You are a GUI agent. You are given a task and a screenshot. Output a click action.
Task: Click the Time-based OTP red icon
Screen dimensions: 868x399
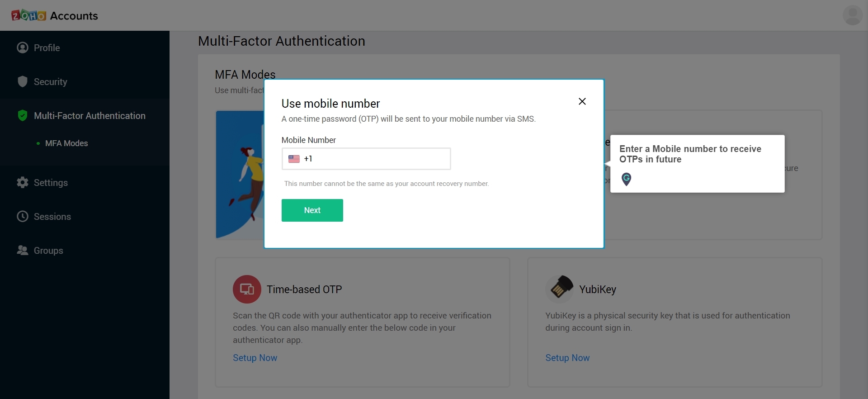click(x=247, y=289)
